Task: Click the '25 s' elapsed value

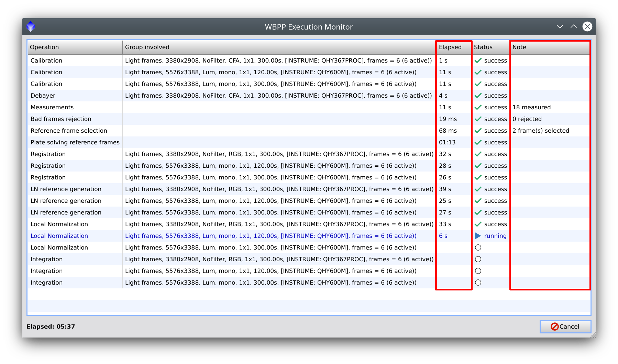Action: click(445, 201)
